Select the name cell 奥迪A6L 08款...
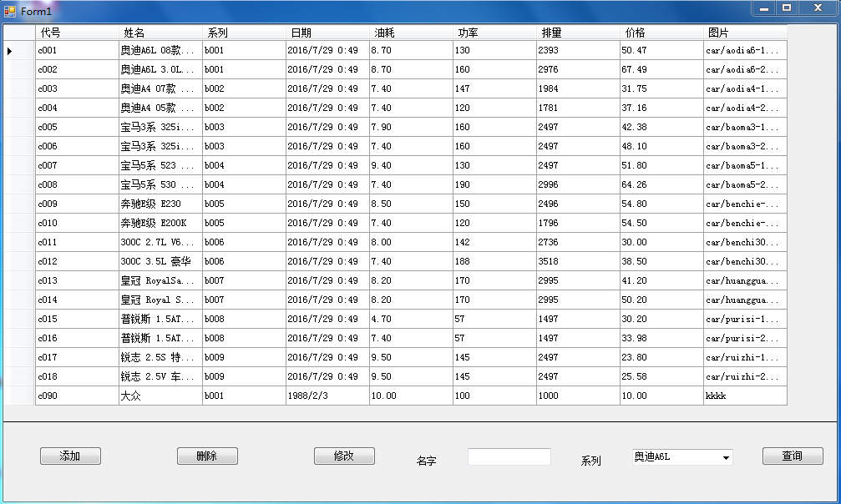841x504 pixels. click(x=161, y=50)
